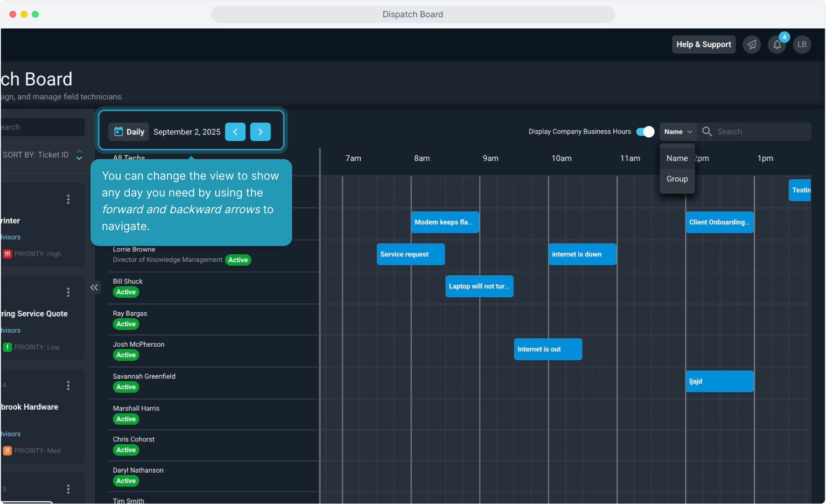Open the Name sort dropdown

[678, 132]
